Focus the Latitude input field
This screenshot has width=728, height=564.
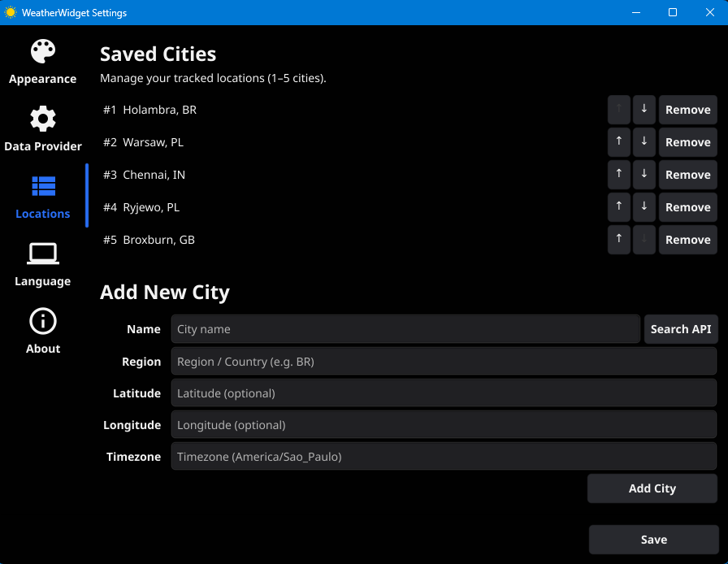point(444,393)
